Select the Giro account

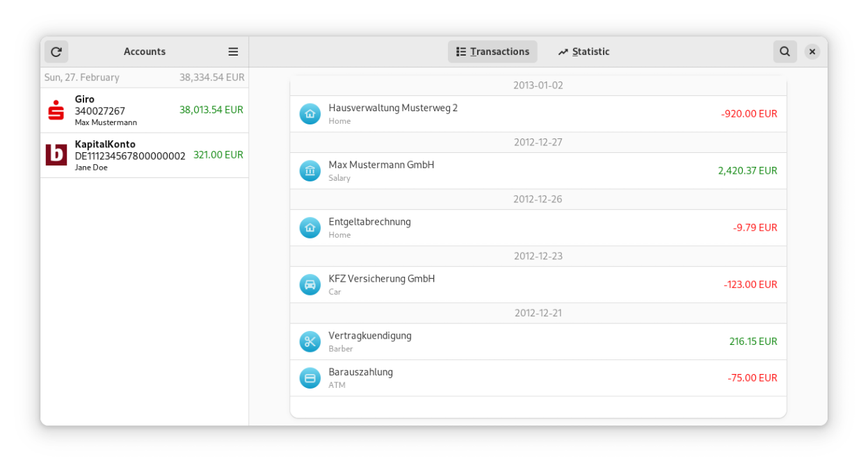[145, 111]
